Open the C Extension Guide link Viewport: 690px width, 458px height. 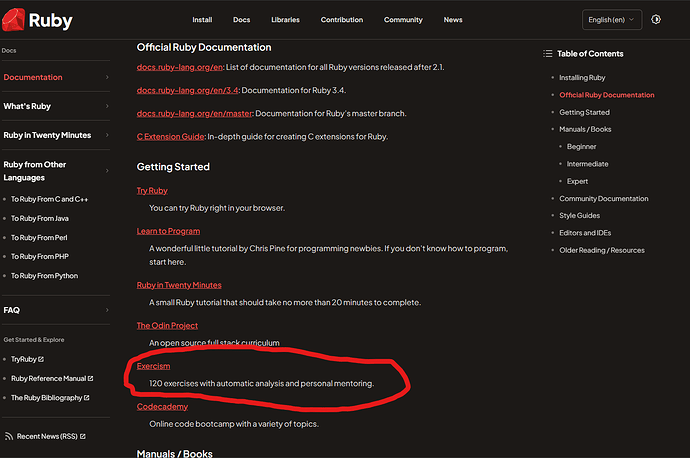170,137
